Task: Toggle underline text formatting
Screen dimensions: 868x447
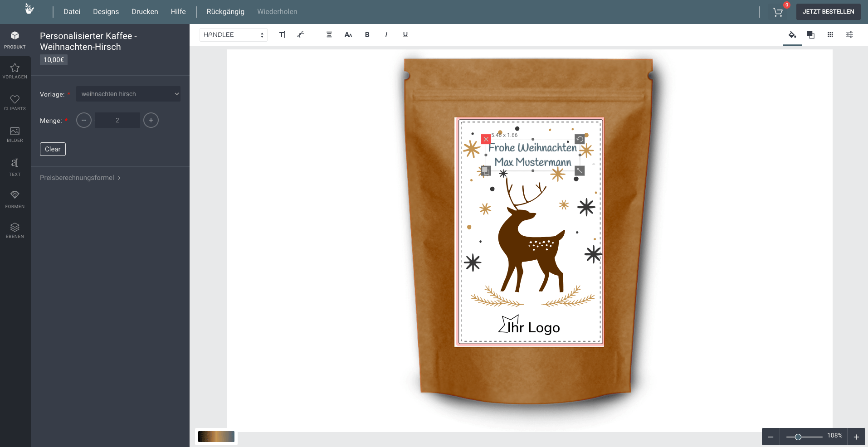Action: pos(405,35)
